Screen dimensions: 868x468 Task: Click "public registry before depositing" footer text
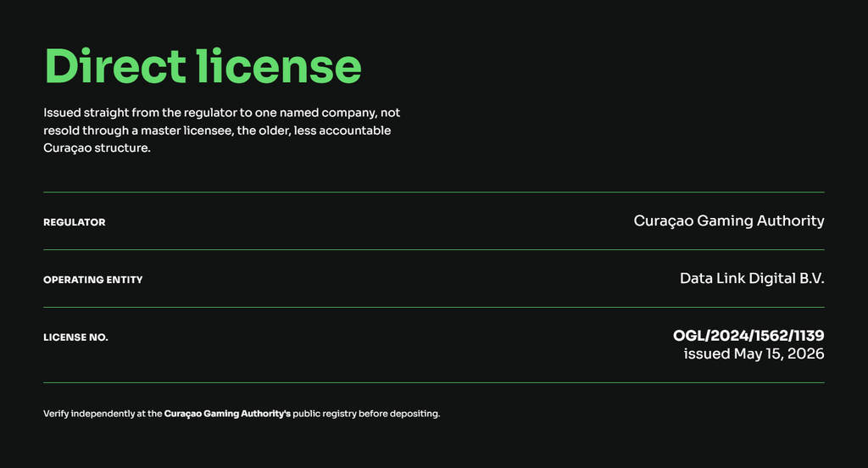(366, 414)
